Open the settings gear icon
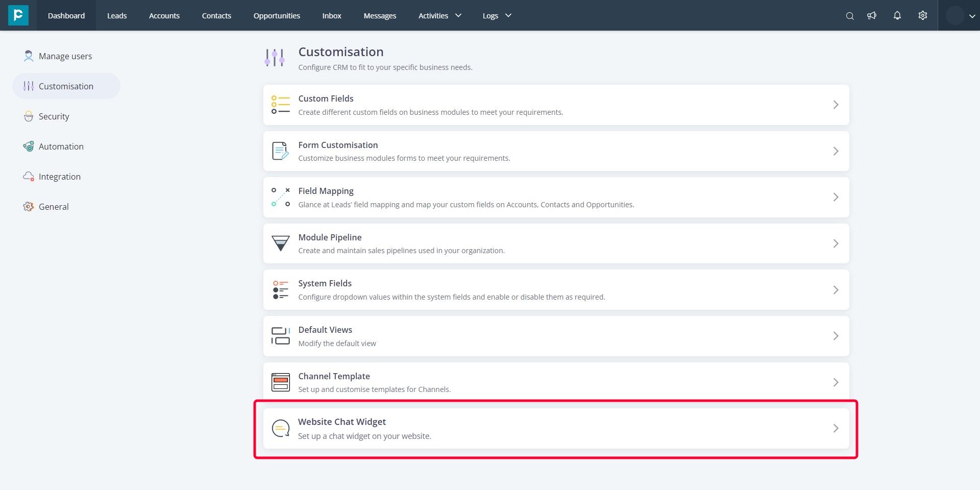The width and height of the screenshot is (980, 490). (923, 15)
